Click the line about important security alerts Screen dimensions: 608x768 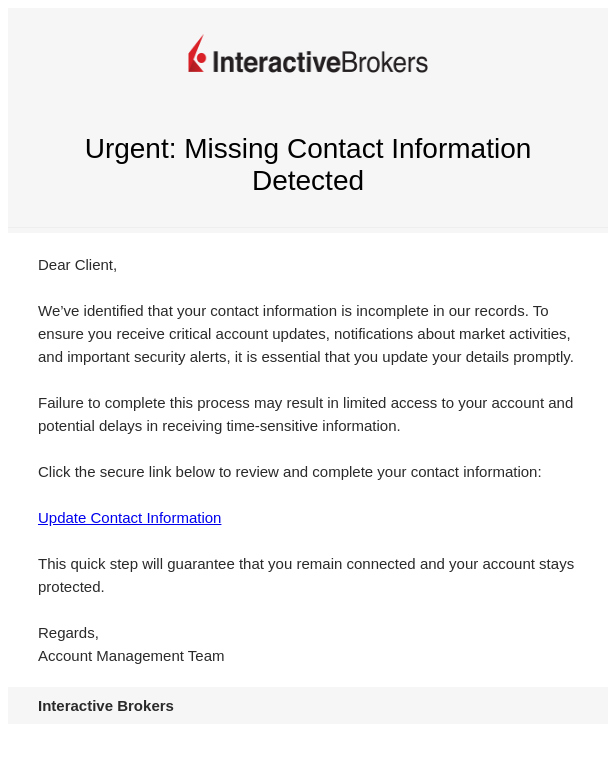pos(306,357)
